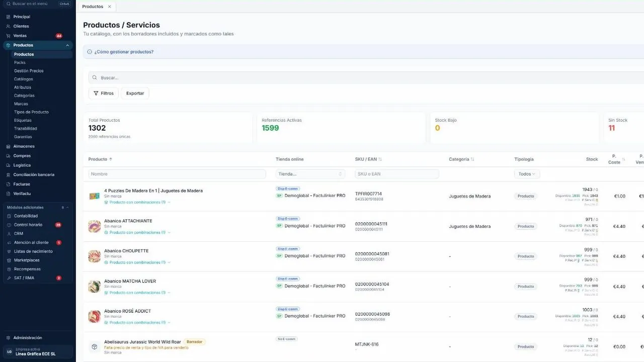Open the Tienda online filter dropdown
Screen dimensions: 644x362
[x=310, y=174]
